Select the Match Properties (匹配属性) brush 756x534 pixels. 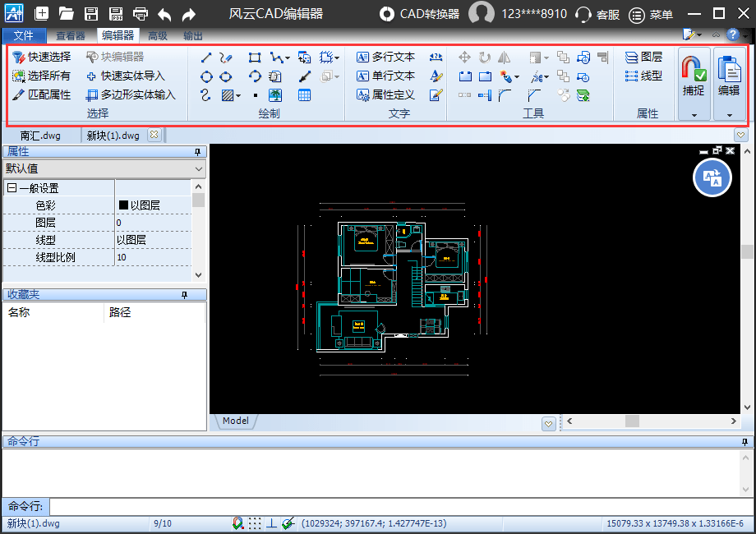pos(42,94)
